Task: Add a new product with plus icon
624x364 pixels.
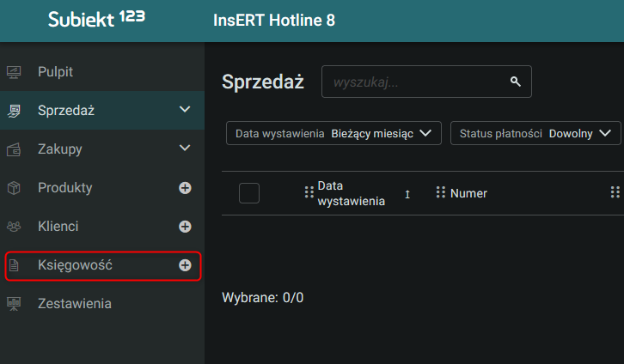Action: point(185,187)
